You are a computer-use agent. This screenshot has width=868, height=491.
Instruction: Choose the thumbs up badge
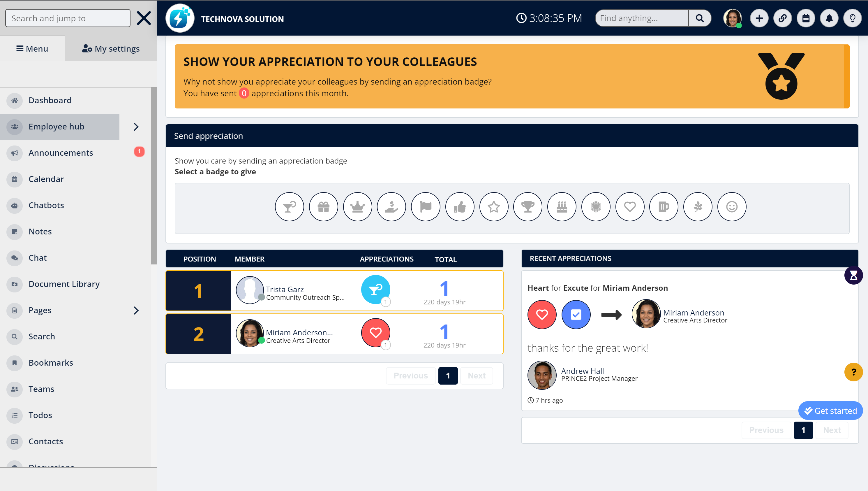[460, 207]
